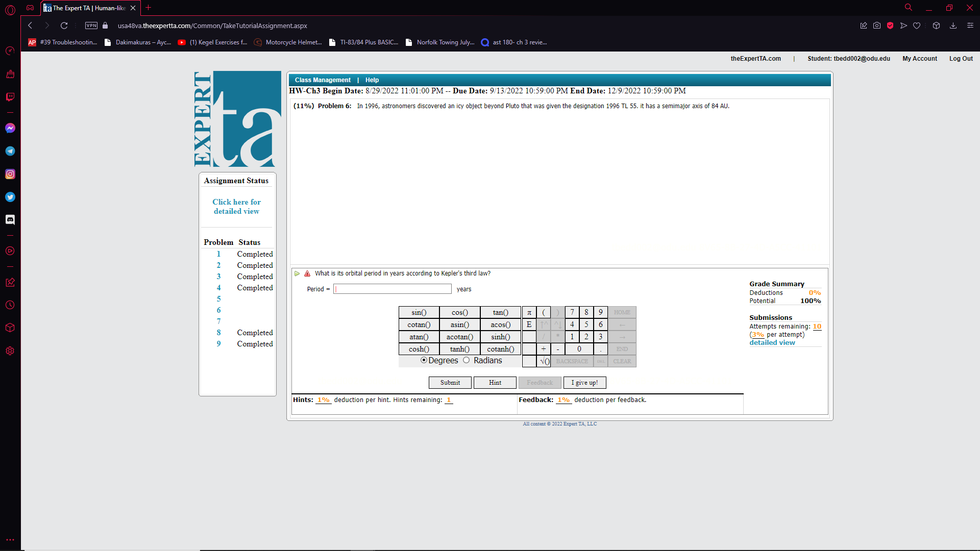The width and height of the screenshot is (980, 551).
Task: Open the Class Management menu
Action: tap(323, 80)
